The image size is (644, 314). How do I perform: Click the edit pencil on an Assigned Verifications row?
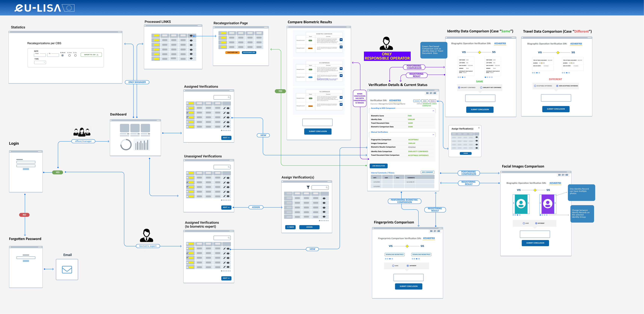[x=224, y=108]
